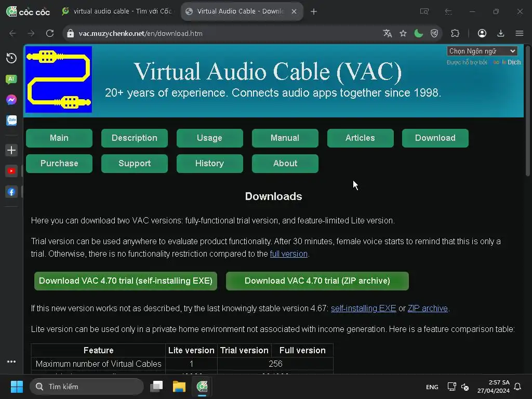Open the AI chat sidebar icon

(x=11, y=79)
